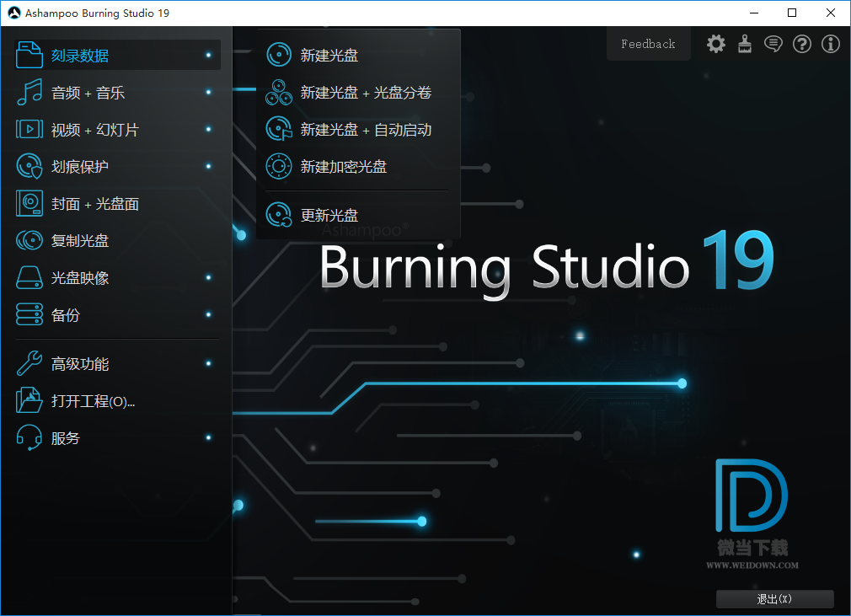Select 新建光盘 + 光盘分卷 entry
The width and height of the screenshot is (851, 616).
tap(367, 93)
